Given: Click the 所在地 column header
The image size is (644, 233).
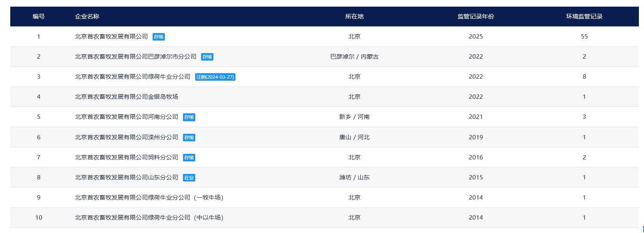Looking at the screenshot, I should pos(354,17).
